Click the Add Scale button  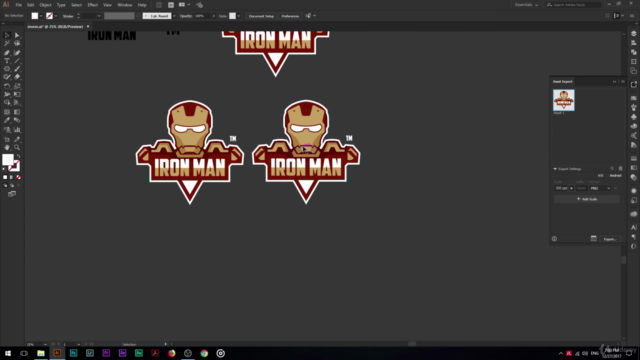click(587, 199)
